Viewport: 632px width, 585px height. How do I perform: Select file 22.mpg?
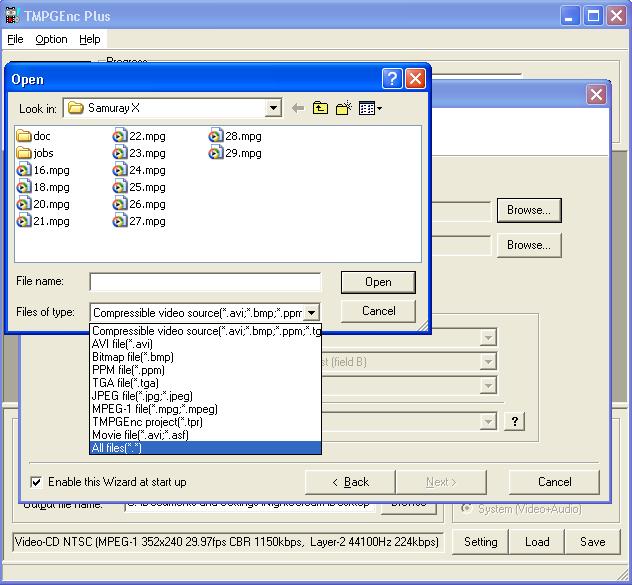click(139, 136)
